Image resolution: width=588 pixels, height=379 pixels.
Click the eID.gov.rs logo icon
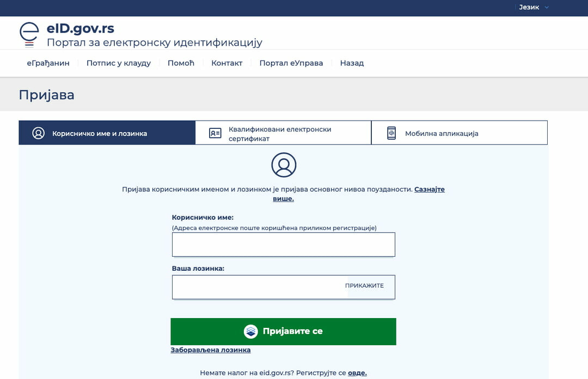(29, 33)
